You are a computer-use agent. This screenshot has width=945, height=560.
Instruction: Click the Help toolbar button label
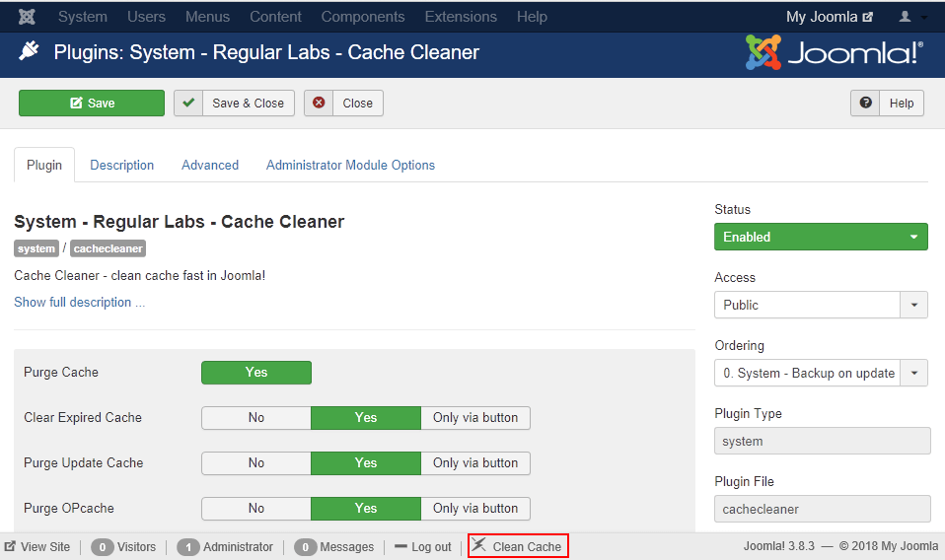click(902, 103)
